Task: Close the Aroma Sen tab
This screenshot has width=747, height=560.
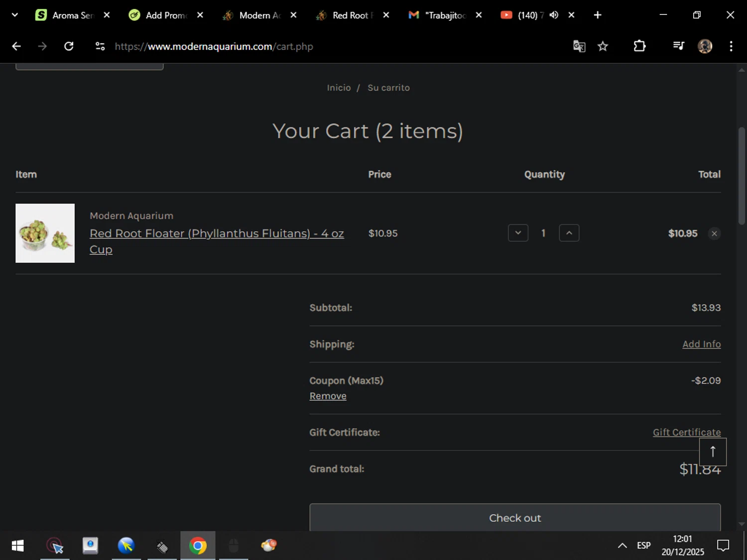Action: (107, 15)
